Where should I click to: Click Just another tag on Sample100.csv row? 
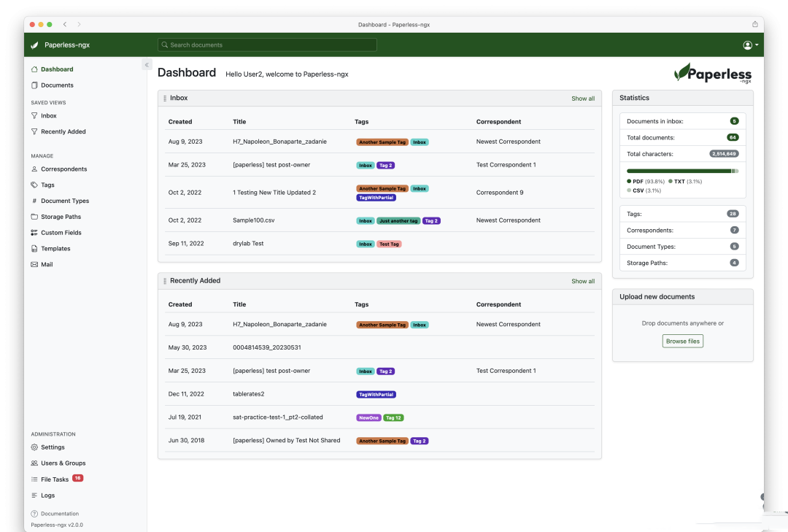coord(398,220)
